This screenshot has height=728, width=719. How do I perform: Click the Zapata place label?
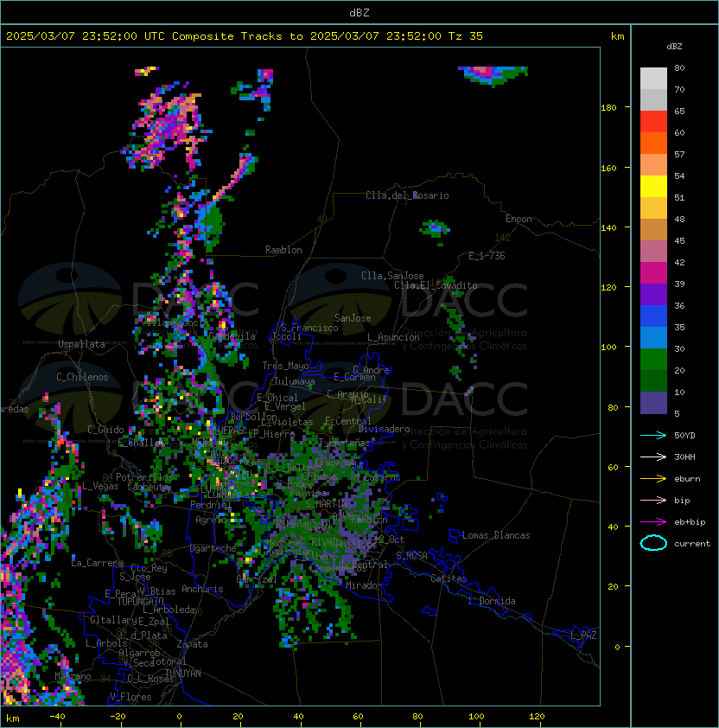[x=192, y=644]
